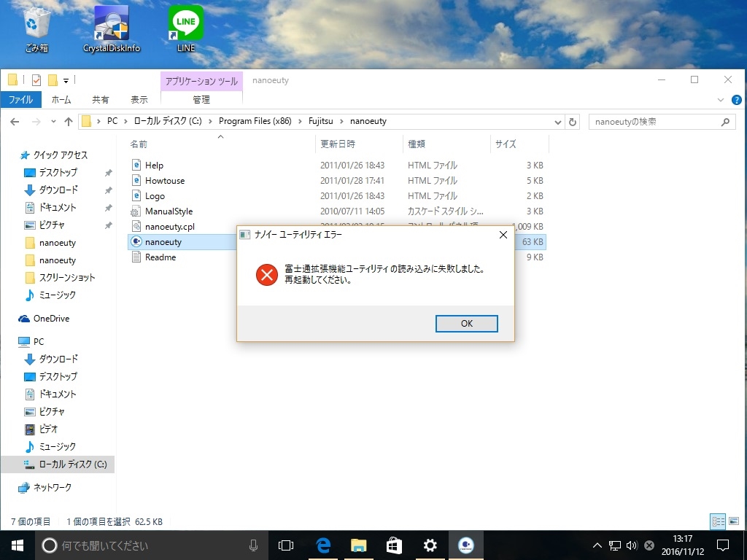
Task: Expand the ribbon with the chevron
Action: [720, 100]
